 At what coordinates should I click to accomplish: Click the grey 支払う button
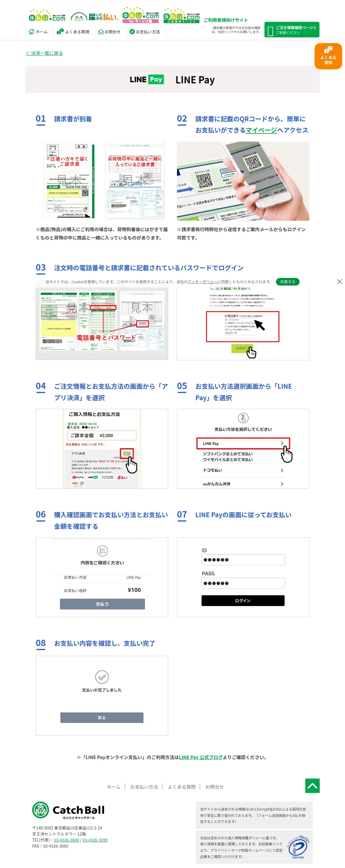102,604
